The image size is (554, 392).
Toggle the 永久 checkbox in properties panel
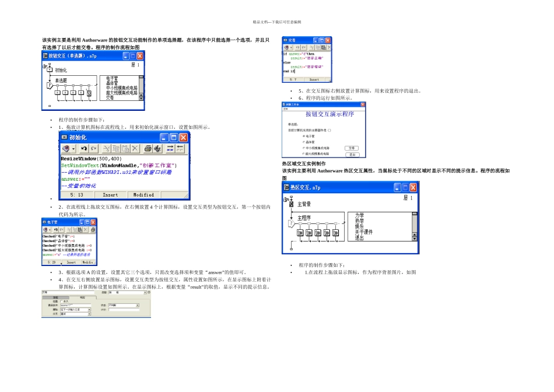61,302
